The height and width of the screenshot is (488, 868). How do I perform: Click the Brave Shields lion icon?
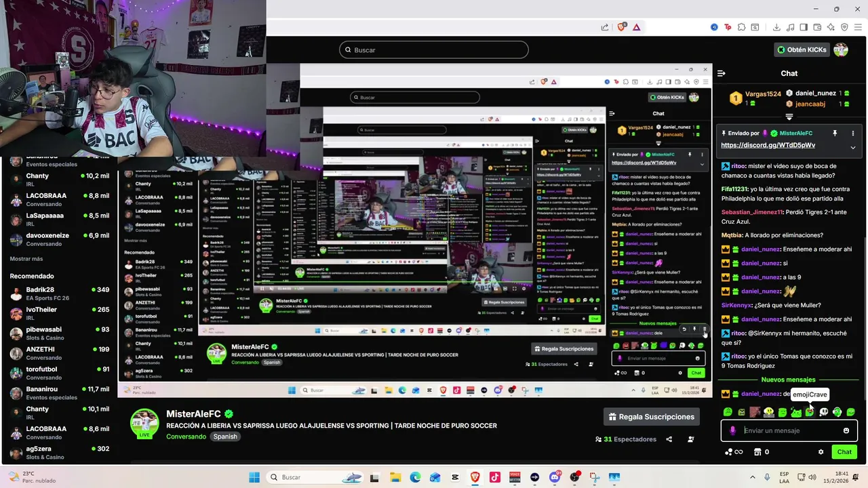coord(621,27)
